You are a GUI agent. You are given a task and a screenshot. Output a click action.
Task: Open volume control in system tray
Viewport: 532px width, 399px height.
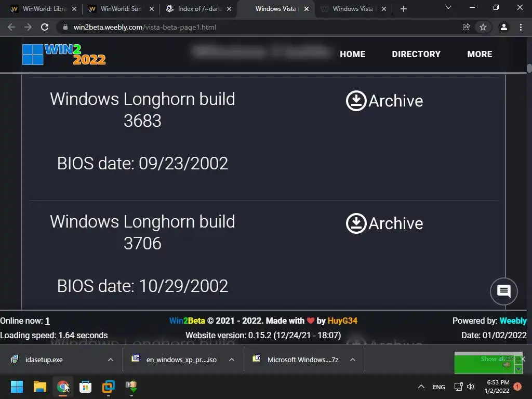coord(471,387)
